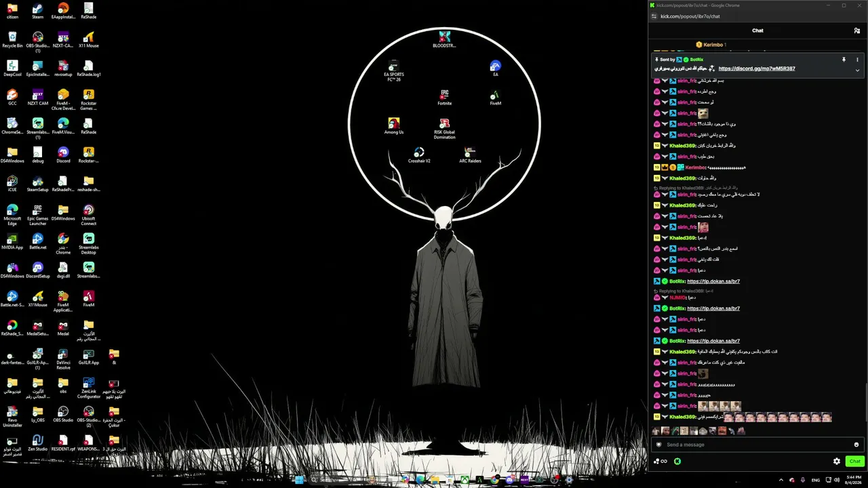
Task: Open the channel points icon
Action: [x=660, y=462]
